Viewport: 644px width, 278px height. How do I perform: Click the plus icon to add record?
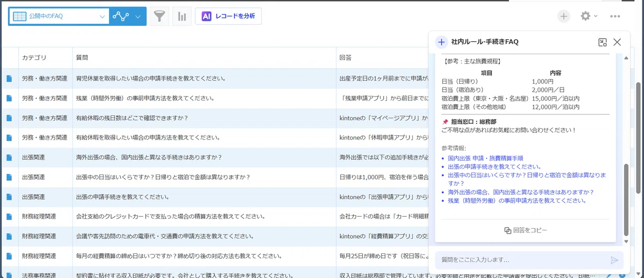(x=563, y=16)
